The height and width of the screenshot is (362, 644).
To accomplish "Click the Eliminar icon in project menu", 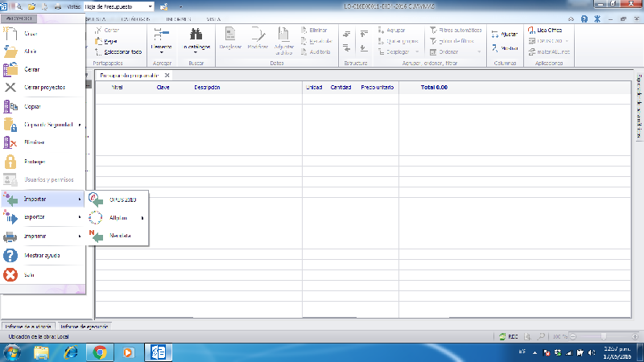I will 11,142.
